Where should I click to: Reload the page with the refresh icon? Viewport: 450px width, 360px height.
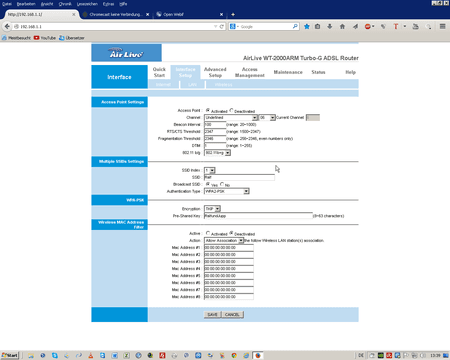coord(222,26)
